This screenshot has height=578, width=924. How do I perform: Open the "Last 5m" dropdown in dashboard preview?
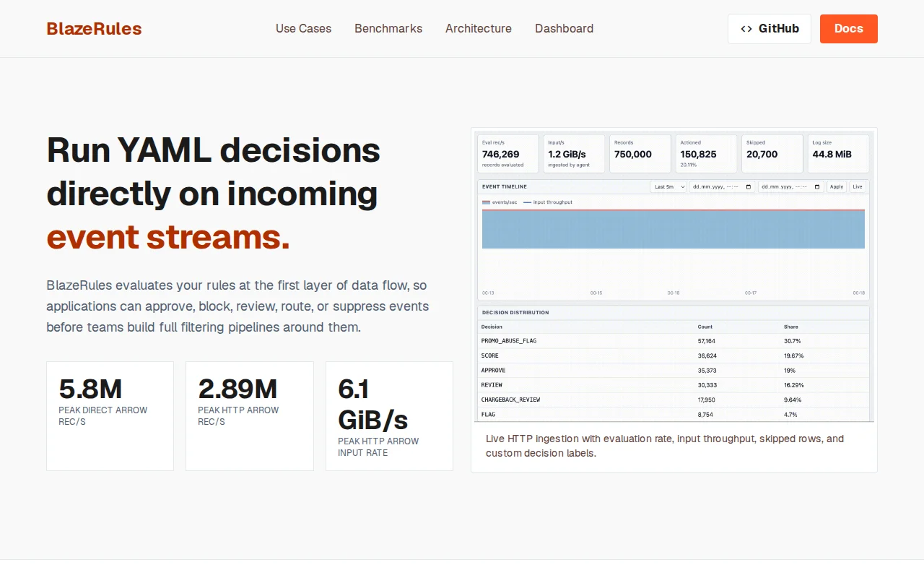[668, 186]
